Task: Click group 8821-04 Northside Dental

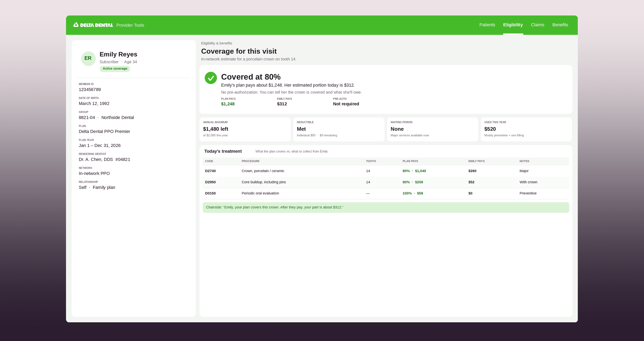Action: [x=106, y=117]
